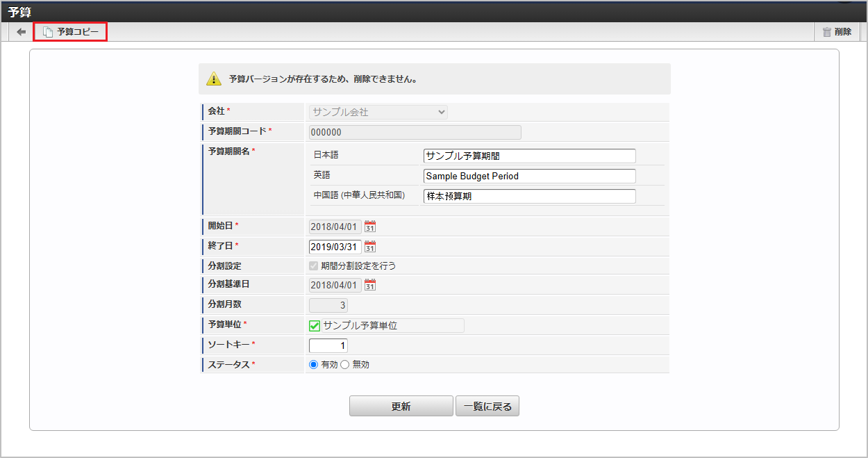Select the 有効 status radio button
This screenshot has height=458, width=868.
point(314,364)
